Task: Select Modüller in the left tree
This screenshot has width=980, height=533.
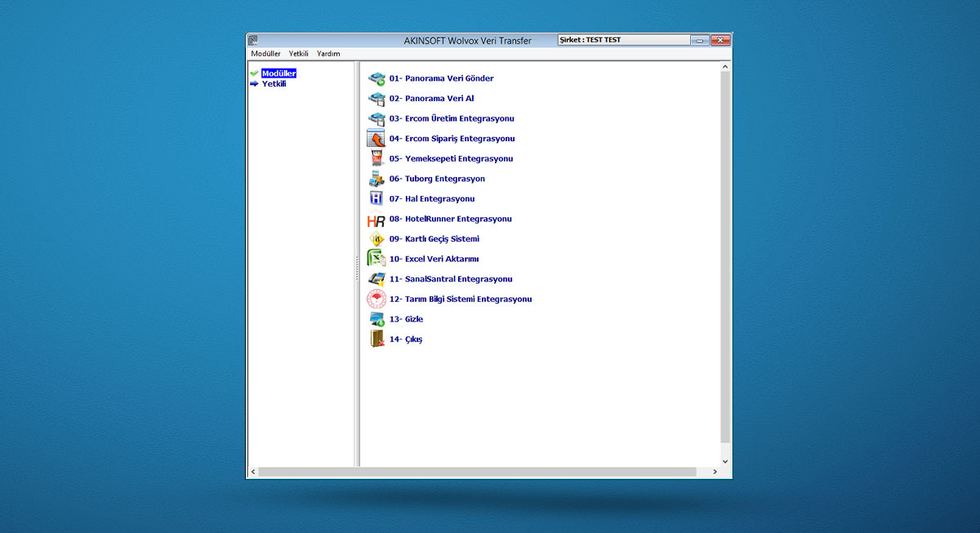Action: pos(278,73)
